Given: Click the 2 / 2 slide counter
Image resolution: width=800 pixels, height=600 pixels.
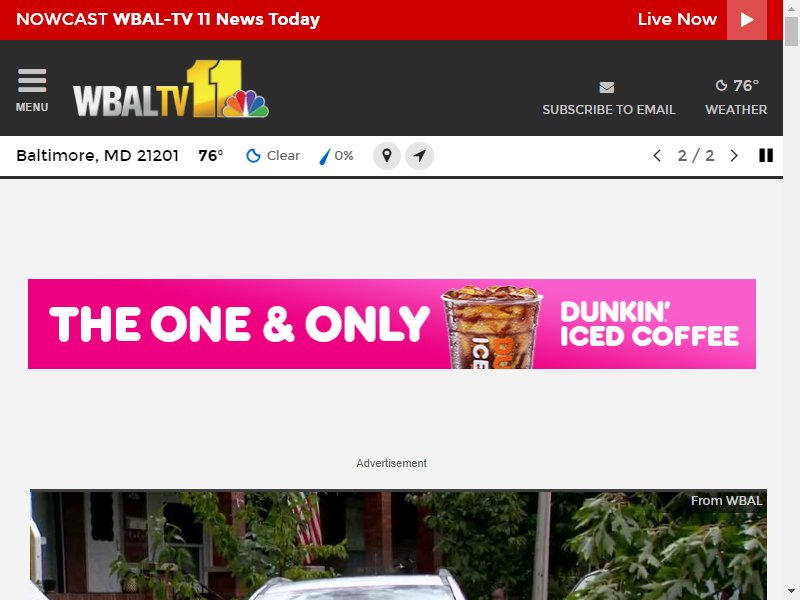Looking at the screenshot, I should point(695,156).
